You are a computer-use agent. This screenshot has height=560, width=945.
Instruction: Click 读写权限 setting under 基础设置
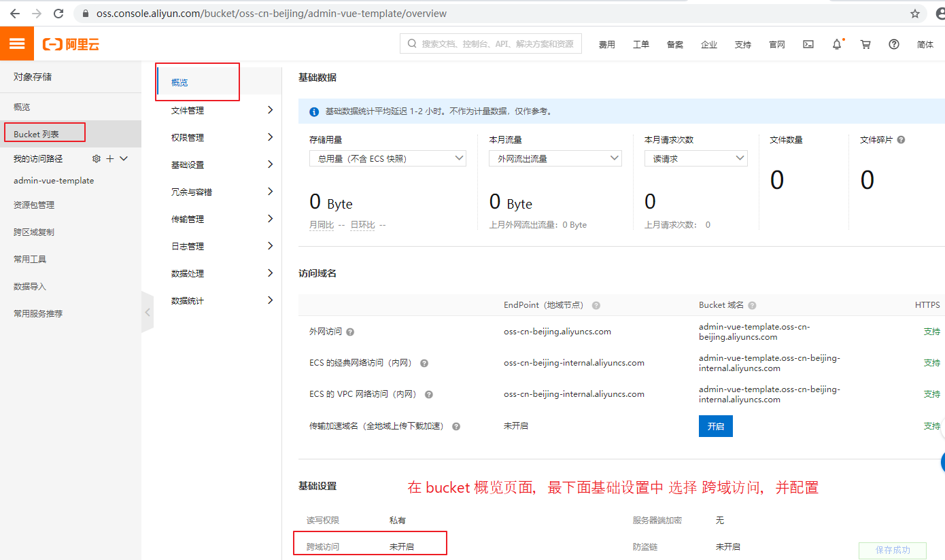point(323,520)
